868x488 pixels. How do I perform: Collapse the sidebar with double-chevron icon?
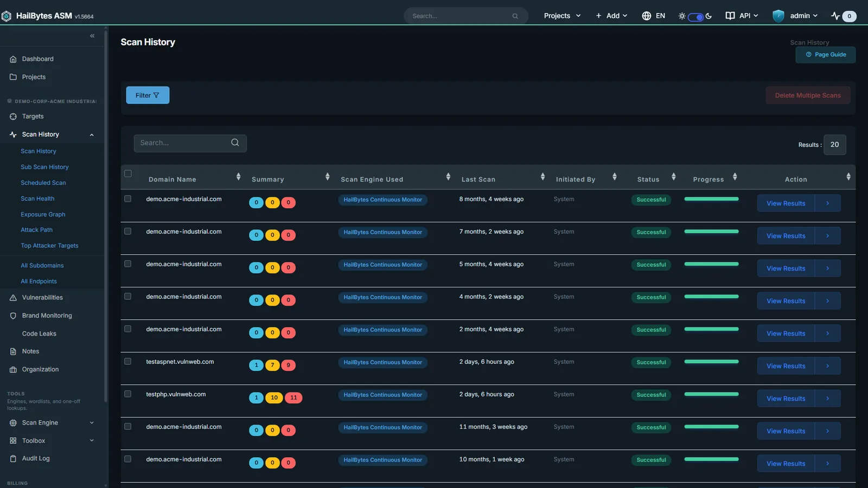[92, 36]
